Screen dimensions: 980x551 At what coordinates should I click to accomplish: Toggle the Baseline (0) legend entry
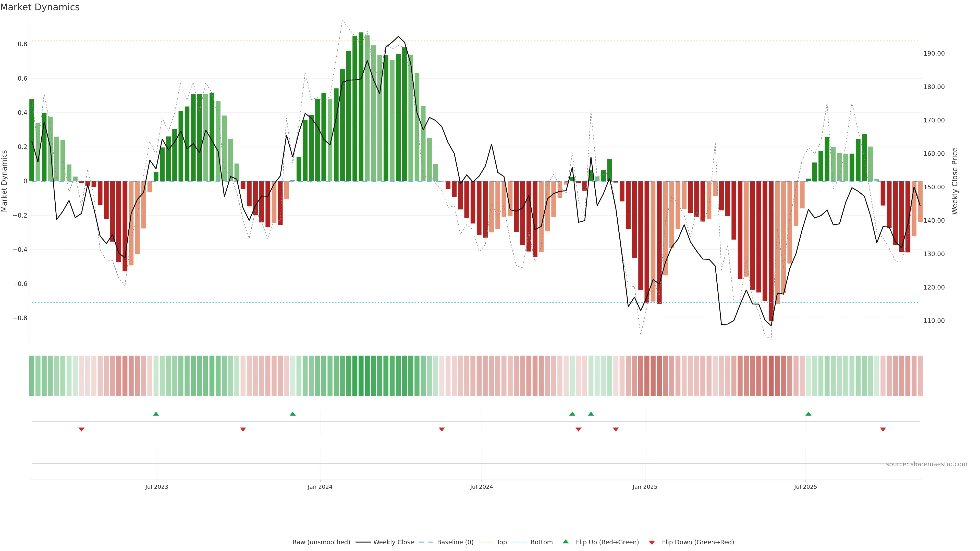455,542
